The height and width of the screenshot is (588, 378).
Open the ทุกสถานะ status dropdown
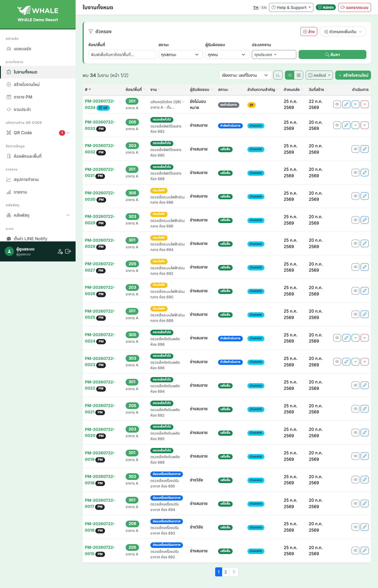click(x=181, y=55)
